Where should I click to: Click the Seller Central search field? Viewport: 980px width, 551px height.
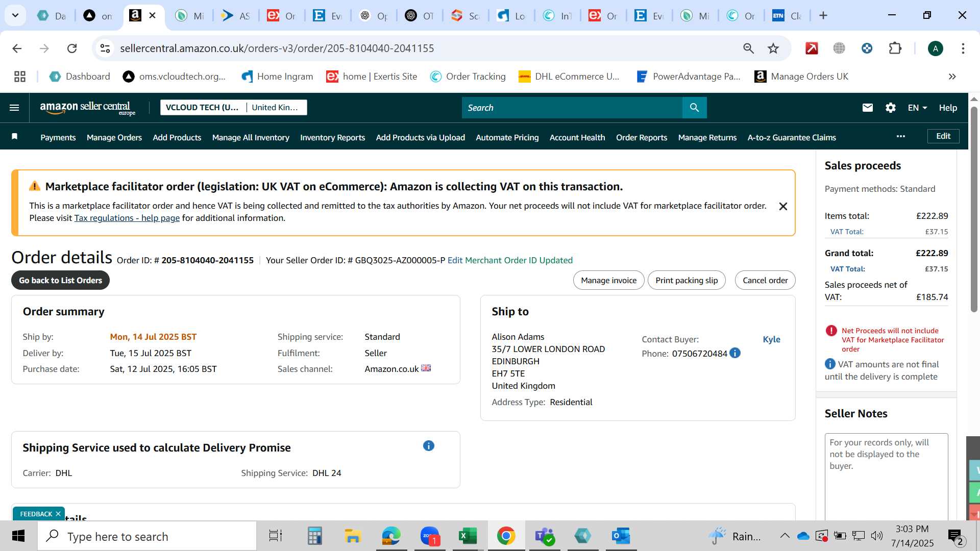572,108
